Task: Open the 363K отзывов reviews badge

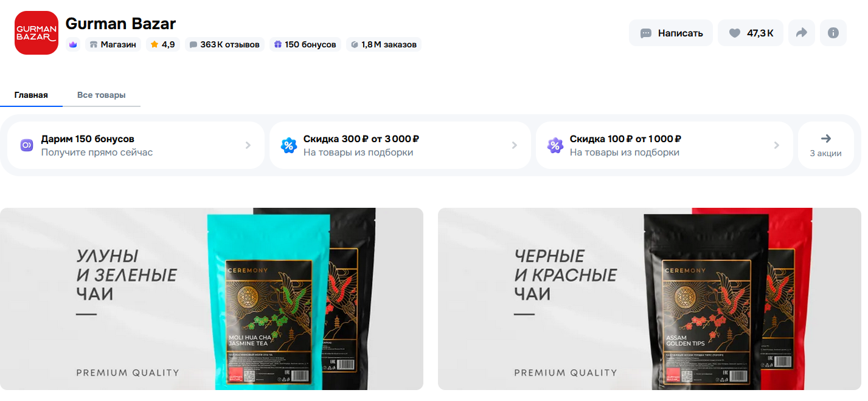Action: click(x=224, y=44)
